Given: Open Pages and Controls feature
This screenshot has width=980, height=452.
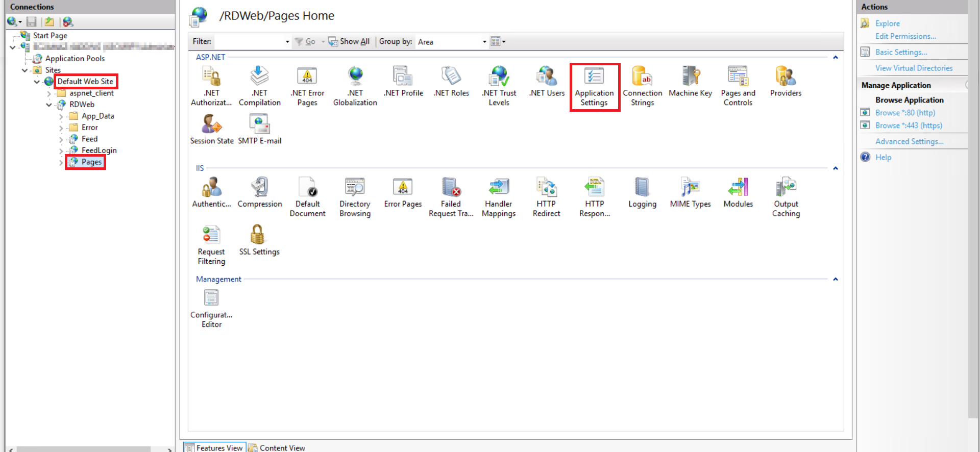Looking at the screenshot, I should pyautogui.click(x=738, y=86).
